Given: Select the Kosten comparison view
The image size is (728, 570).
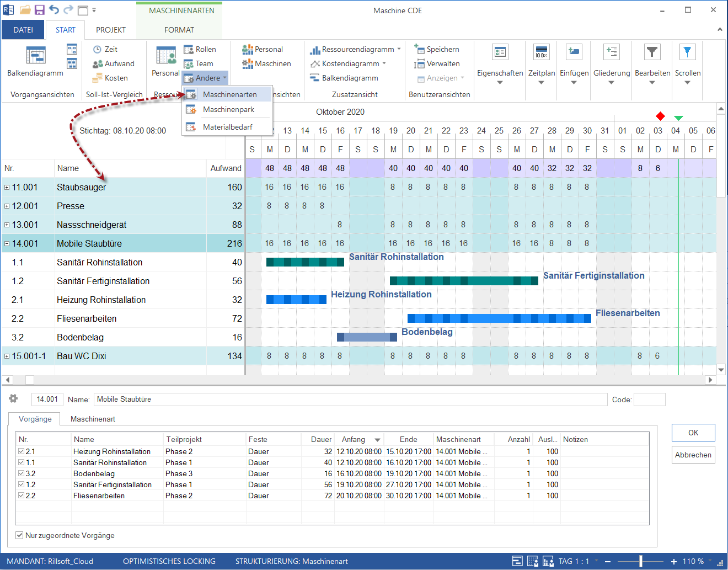Looking at the screenshot, I should [110, 78].
